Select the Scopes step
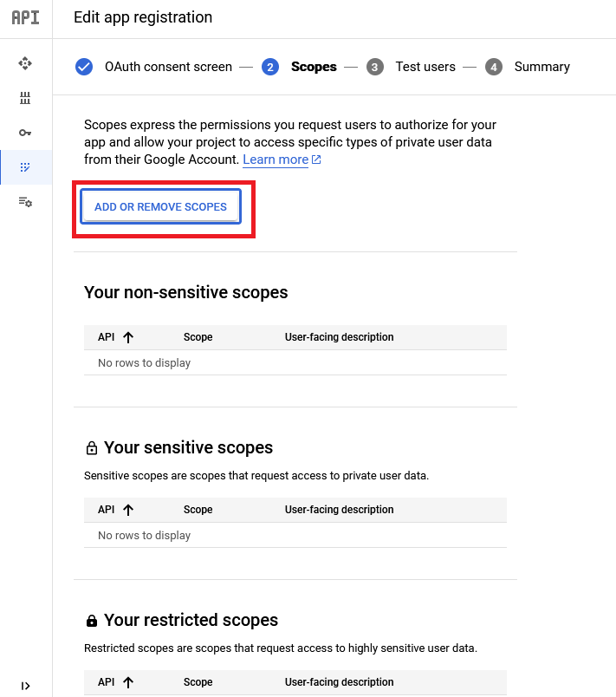 coord(314,67)
